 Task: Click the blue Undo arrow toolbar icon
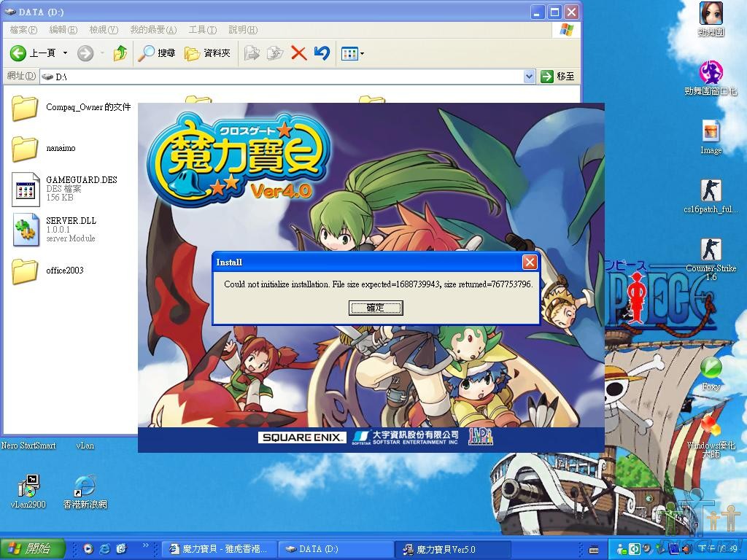(322, 53)
